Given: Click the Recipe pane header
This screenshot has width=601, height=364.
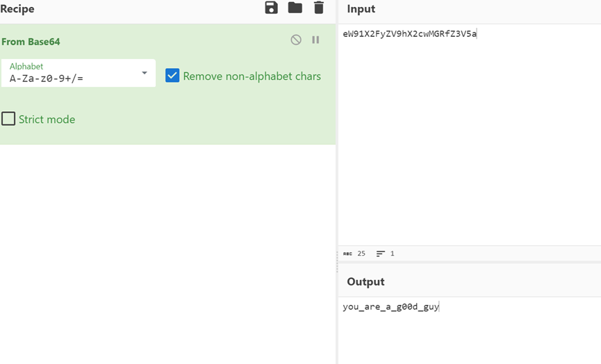Looking at the screenshot, I should [x=17, y=9].
